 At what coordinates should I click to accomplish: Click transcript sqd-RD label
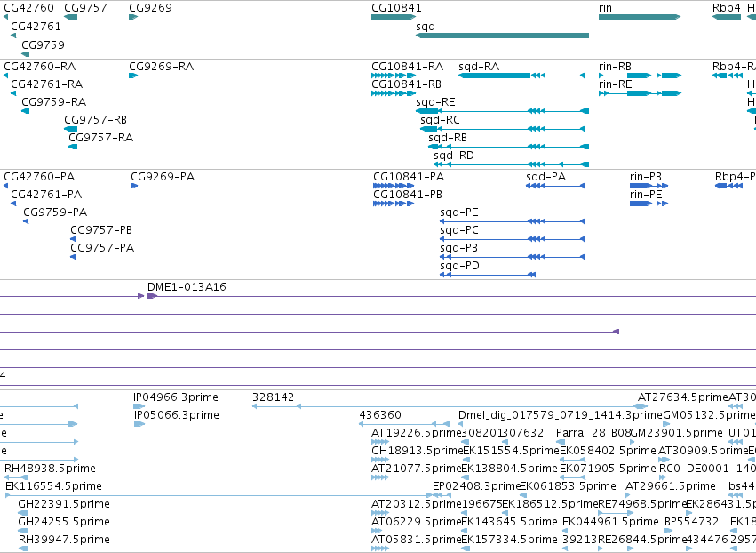454,156
